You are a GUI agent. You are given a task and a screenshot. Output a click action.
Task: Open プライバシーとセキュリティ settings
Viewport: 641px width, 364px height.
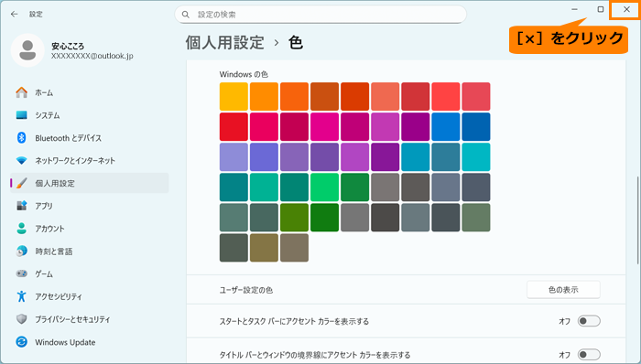point(72,319)
